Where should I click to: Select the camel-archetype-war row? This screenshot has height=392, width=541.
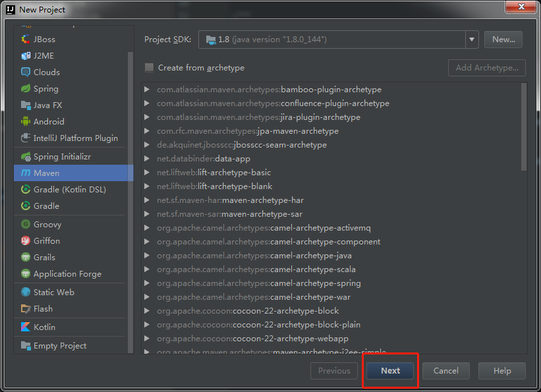(x=331, y=296)
